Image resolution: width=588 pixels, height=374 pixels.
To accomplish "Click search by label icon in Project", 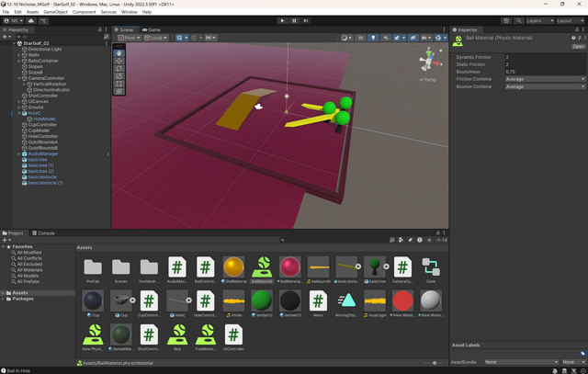I will click(x=411, y=240).
